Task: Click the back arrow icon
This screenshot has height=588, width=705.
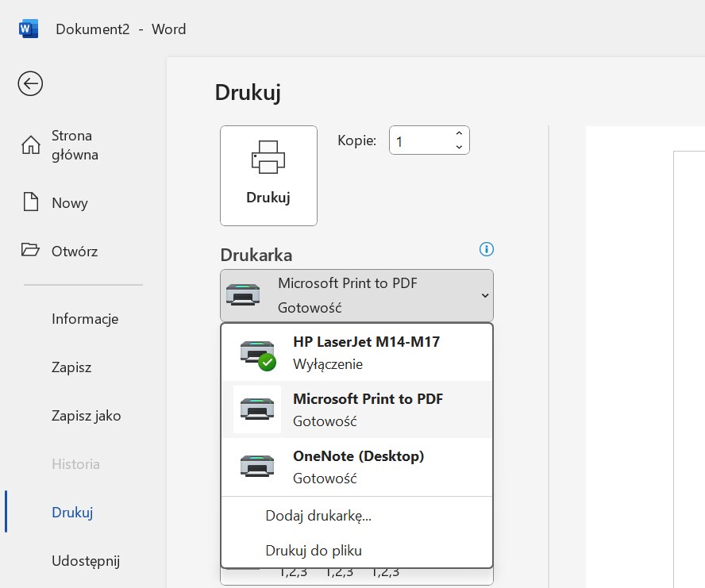Action: 30,83
